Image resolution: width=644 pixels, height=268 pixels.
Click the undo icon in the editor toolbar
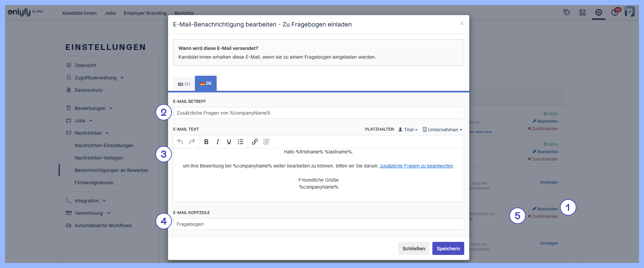pyautogui.click(x=180, y=142)
